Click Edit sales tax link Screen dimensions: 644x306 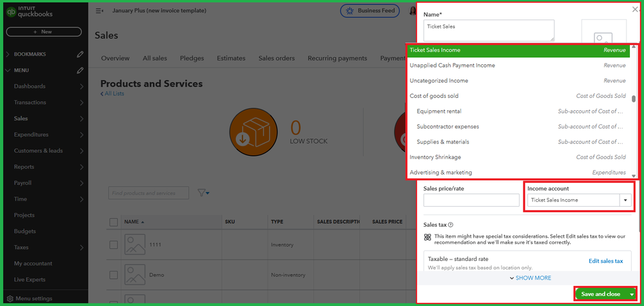[x=605, y=261]
